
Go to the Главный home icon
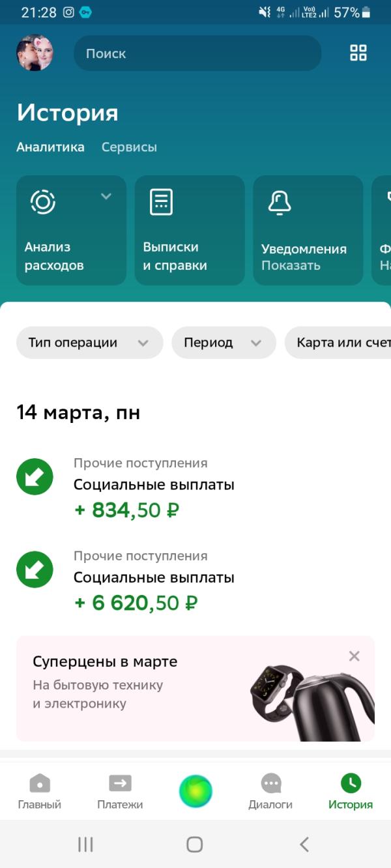tap(40, 783)
